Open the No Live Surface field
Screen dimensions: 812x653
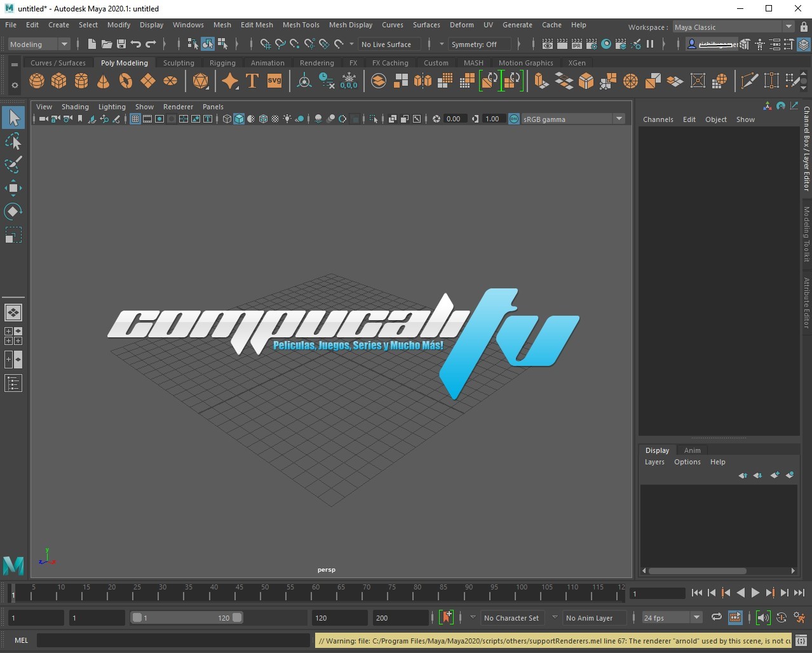pos(389,44)
